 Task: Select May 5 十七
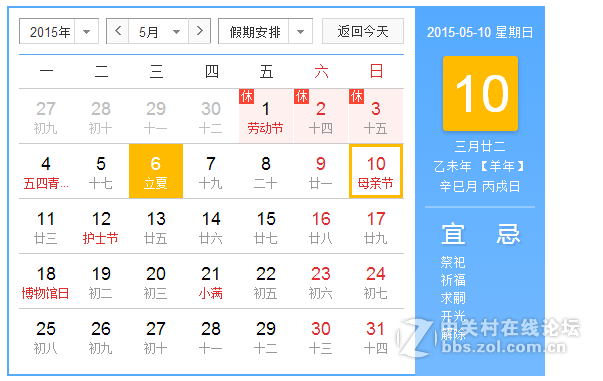(101, 171)
